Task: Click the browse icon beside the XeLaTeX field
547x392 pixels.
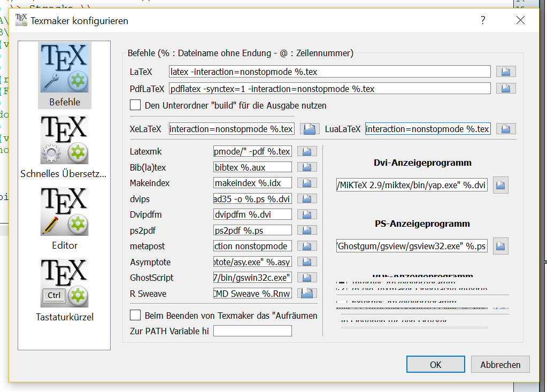Action: click(x=311, y=128)
